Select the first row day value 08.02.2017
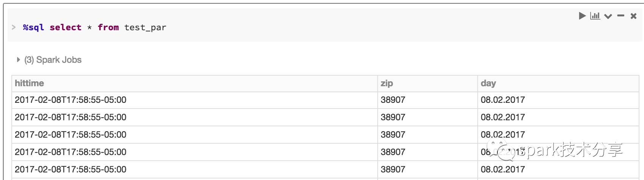 [503, 100]
